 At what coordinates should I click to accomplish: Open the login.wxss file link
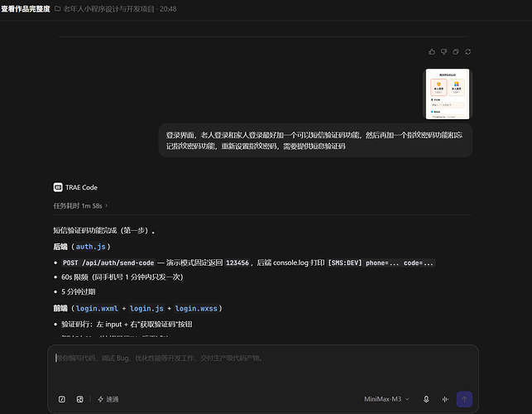196,308
